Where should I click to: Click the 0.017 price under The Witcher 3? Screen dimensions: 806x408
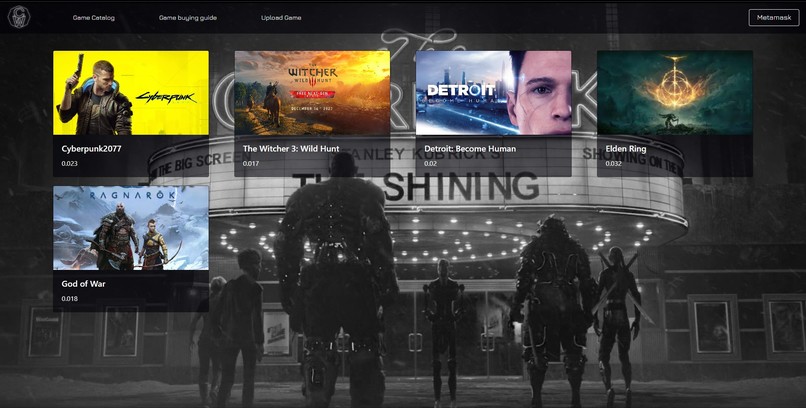click(x=251, y=164)
